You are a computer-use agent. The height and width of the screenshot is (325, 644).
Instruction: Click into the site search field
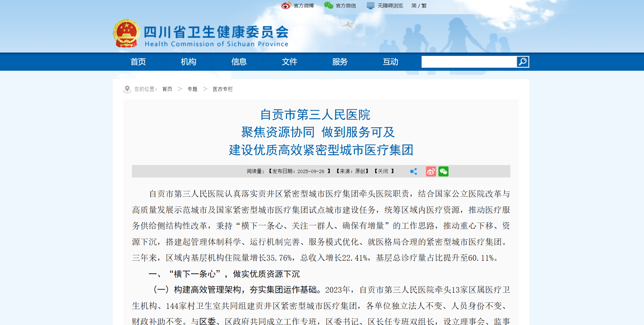(469, 62)
